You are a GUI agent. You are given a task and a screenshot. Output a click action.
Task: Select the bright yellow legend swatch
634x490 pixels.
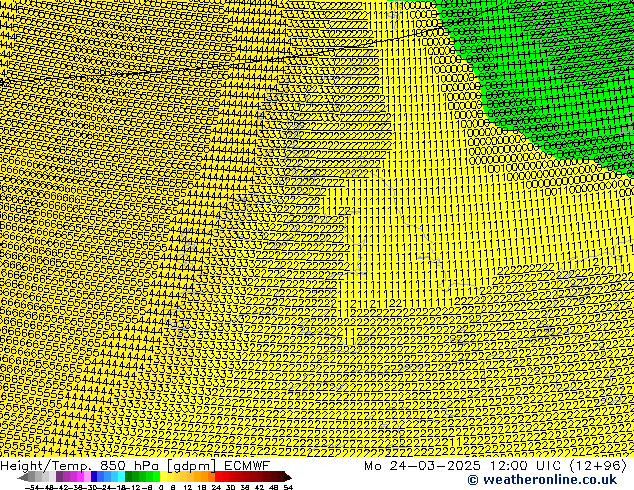pos(163,477)
